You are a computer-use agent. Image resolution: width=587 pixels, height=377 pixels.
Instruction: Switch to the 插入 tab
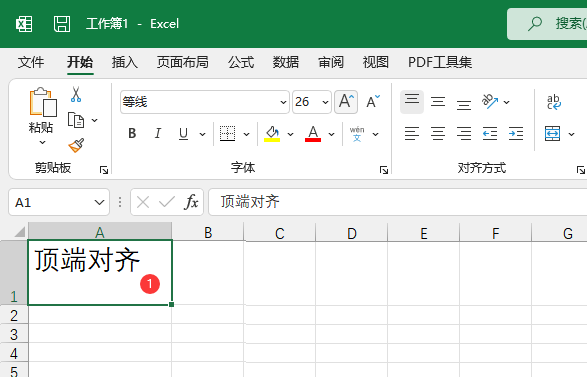(x=125, y=62)
